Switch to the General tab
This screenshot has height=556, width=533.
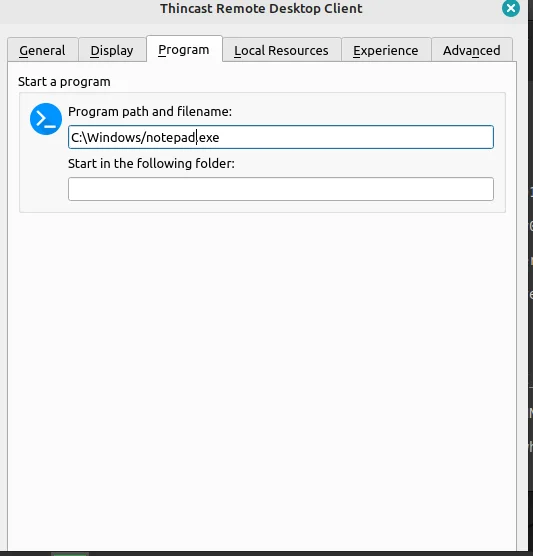pos(43,50)
